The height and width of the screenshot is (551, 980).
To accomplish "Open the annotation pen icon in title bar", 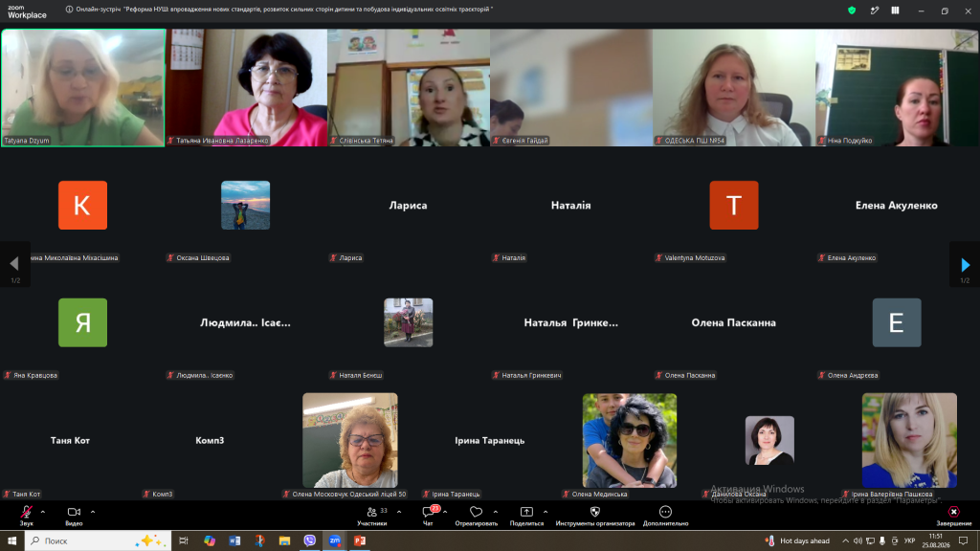I will point(875,11).
